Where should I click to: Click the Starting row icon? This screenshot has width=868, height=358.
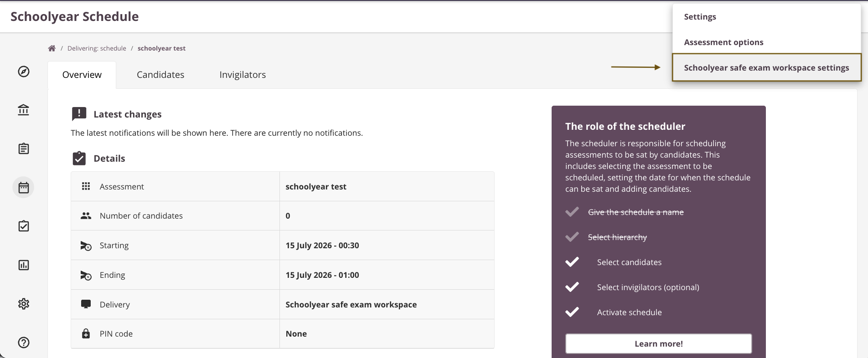(x=86, y=245)
